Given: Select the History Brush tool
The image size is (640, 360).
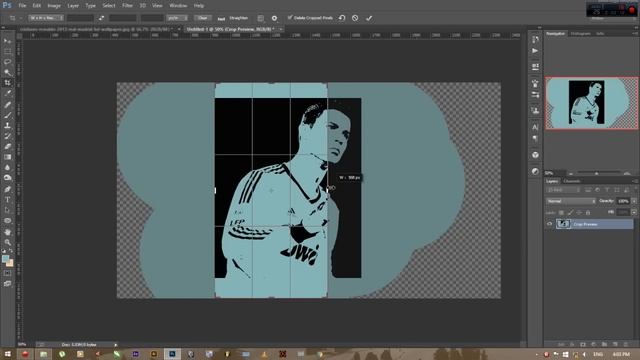Looking at the screenshot, I should [7, 136].
